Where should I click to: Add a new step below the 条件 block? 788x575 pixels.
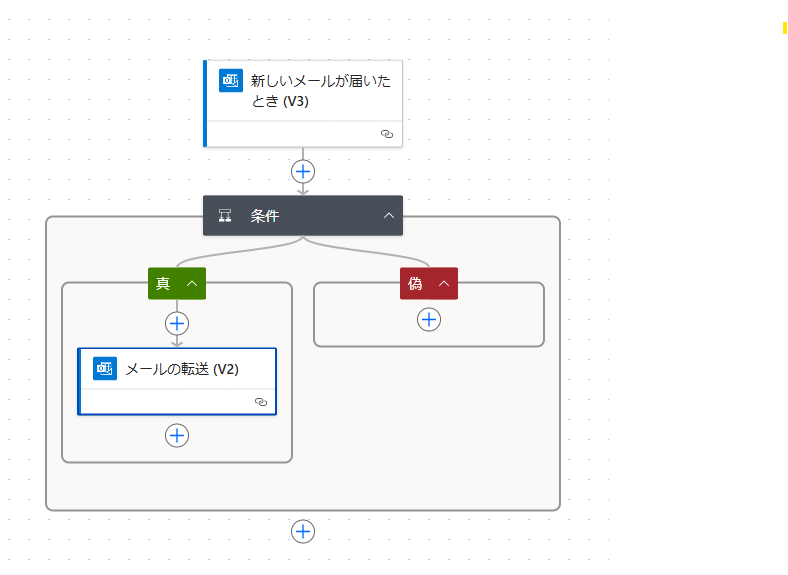coord(303,532)
